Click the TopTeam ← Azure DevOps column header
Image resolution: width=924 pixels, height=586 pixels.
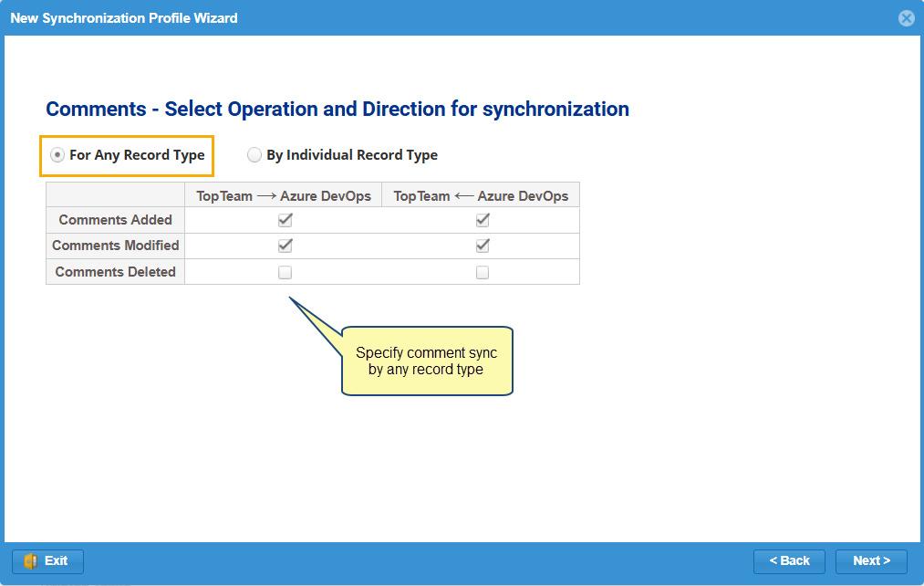(x=481, y=195)
